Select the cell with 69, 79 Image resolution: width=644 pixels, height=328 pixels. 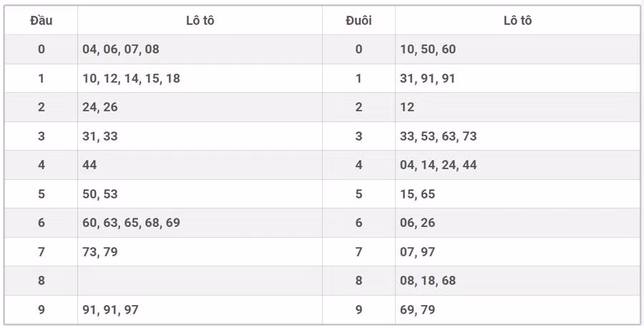418,309
